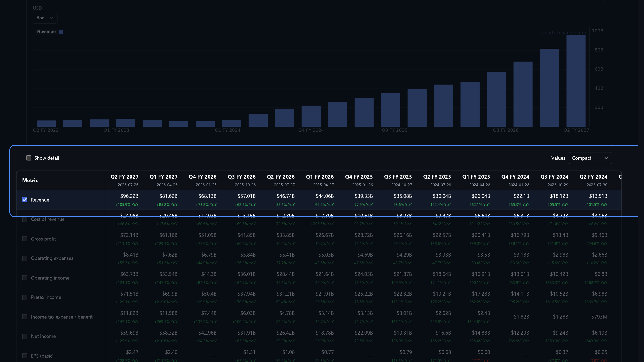The height and width of the screenshot is (362, 644).
Task: Check the Cost of revenue checkbox
Action: pos(25,219)
